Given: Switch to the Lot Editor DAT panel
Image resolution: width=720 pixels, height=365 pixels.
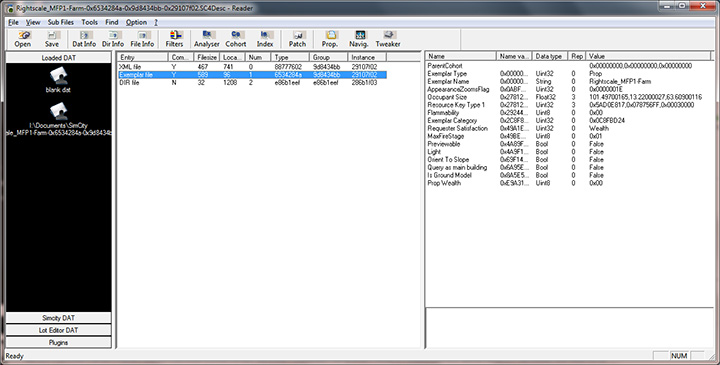Looking at the screenshot, I should pos(58,330).
